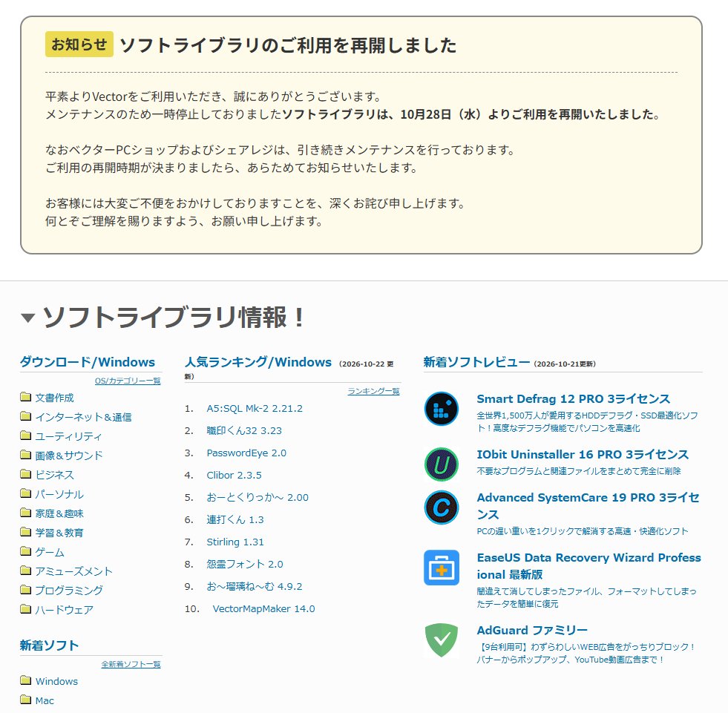Click folder icon beside パーソナル
Screen dimensions: 728x713
25,493
